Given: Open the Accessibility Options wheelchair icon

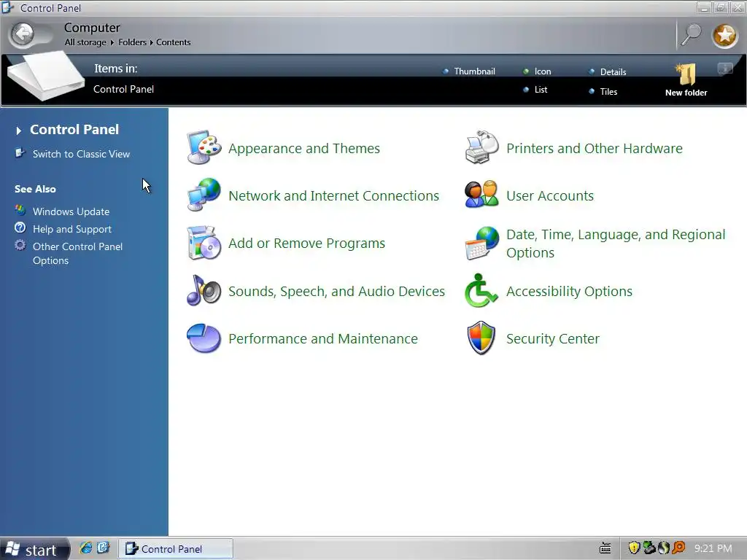Looking at the screenshot, I should pos(481,290).
